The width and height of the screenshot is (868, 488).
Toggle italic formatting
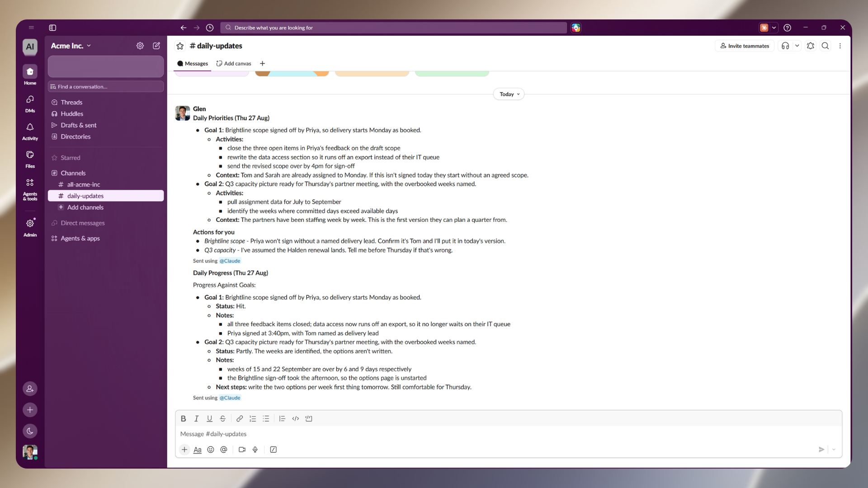pos(196,418)
